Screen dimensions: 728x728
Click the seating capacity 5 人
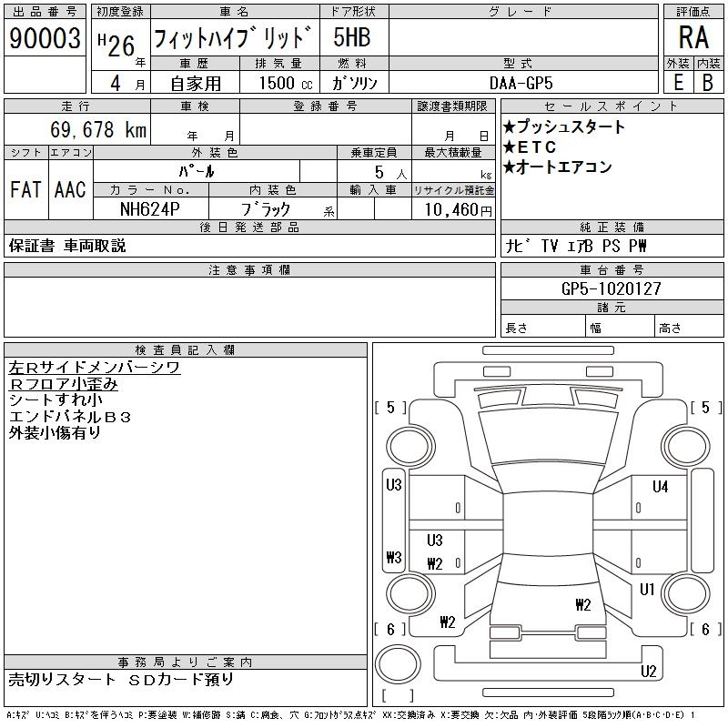pyautogui.click(x=390, y=173)
